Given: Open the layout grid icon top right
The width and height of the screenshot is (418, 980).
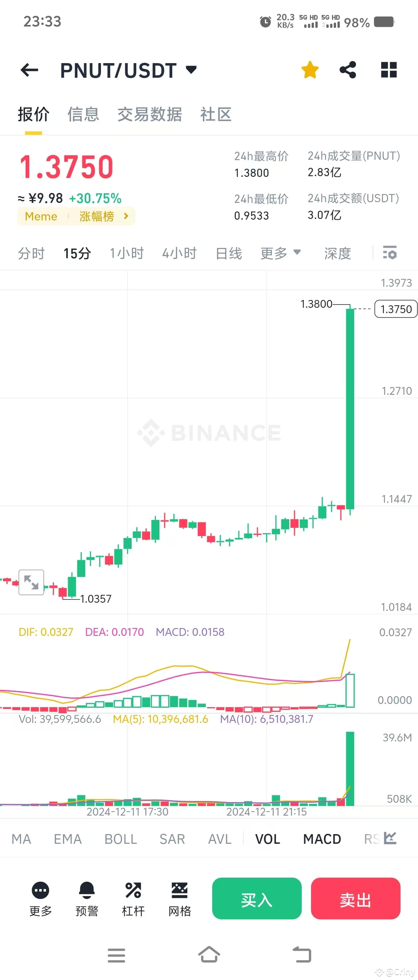Looking at the screenshot, I should [388, 70].
